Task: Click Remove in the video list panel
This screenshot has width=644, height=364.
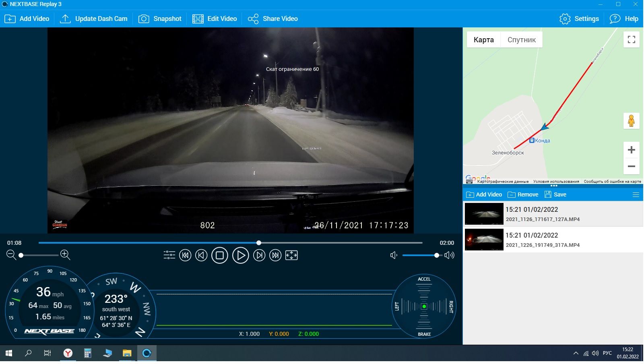Action: click(523, 195)
